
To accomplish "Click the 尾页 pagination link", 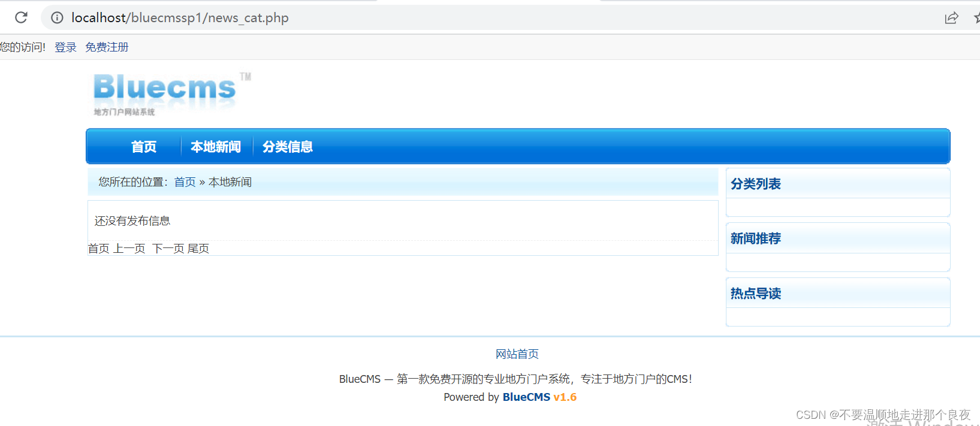I will click(198, 249).
